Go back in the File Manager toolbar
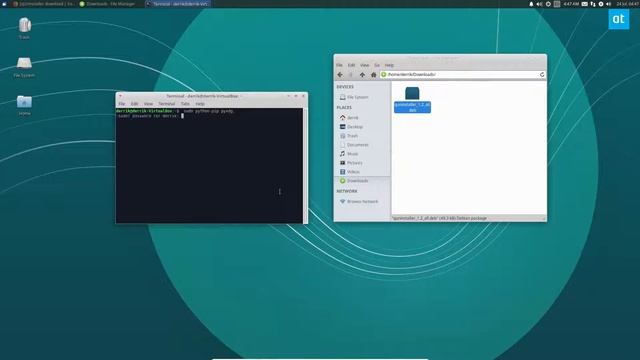This screenshot has height=360, width=640. pyautogui.click(x=340, y=75)
